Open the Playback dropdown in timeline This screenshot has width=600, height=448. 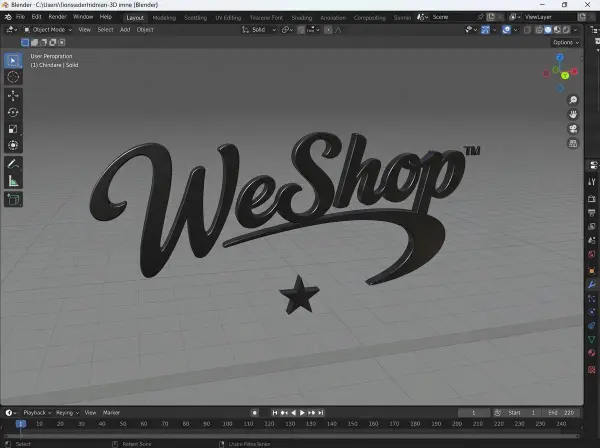pos(37,413)
